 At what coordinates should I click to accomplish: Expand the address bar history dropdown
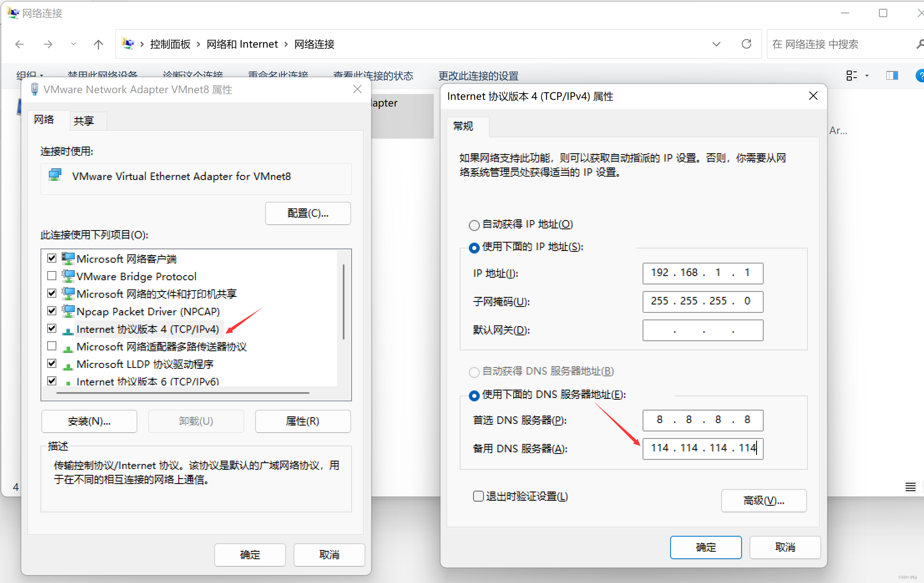[716, 44]
